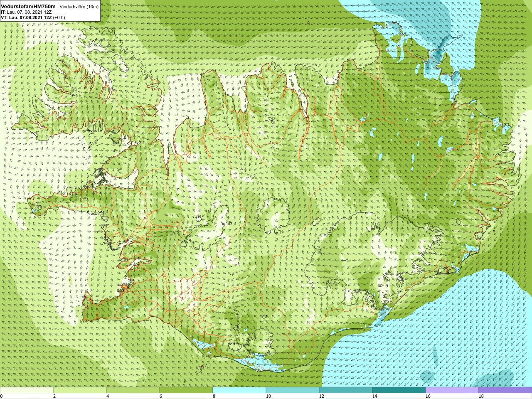Click the legend value '2'
The width and height of the screenshot is (532, 399).
click(x=54, y=396)
